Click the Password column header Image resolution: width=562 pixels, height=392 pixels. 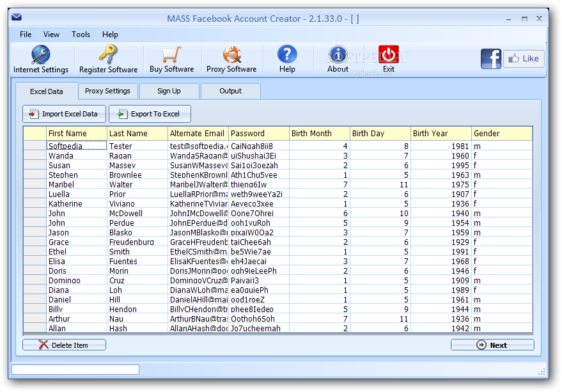pyautogui.click(x=259, y=134)
